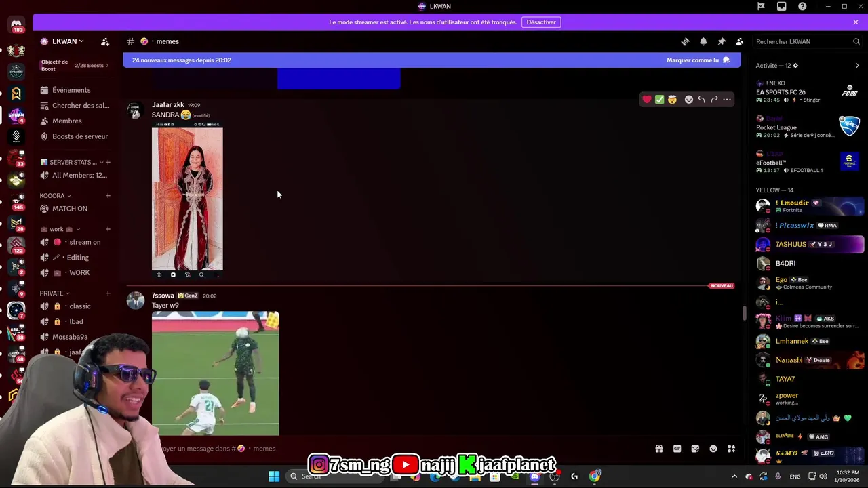This screenshot has height=488, width=868.
Task: Join WORK voice channel
Action: click(75, 272)
